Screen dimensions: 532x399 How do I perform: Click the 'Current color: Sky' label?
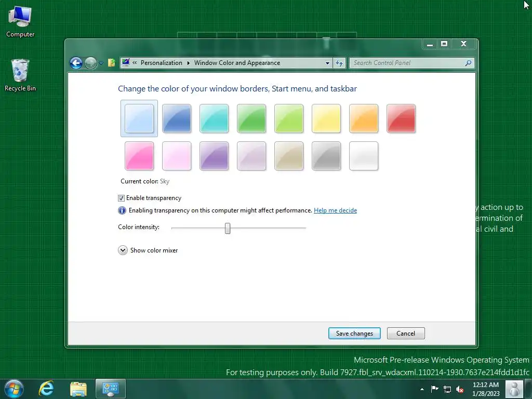(x=145, y=181)
